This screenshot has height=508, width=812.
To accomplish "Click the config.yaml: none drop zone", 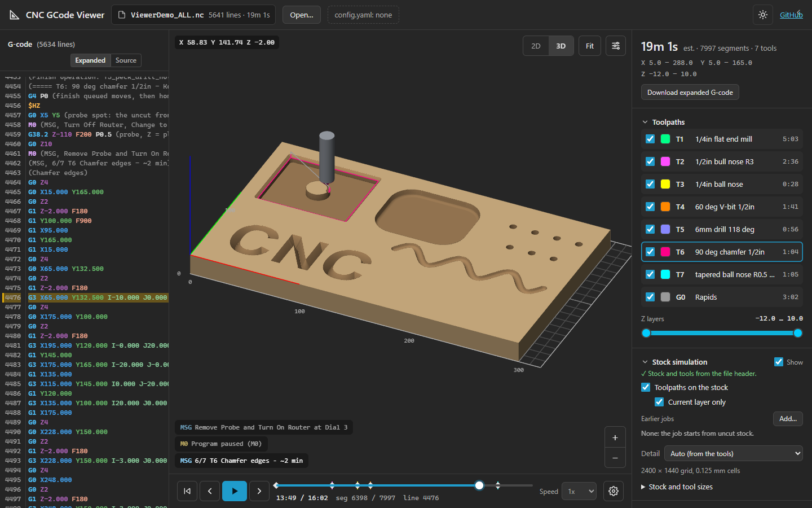I will click(363, 15).
